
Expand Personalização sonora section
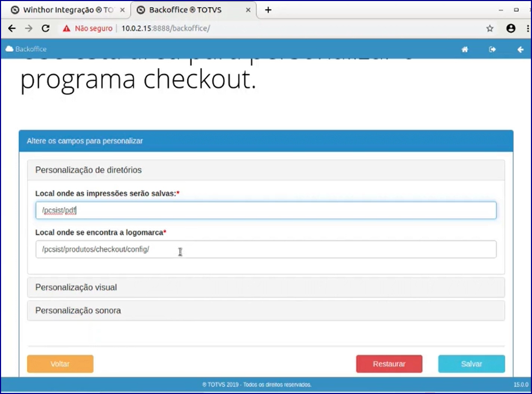tap(266, 310)
